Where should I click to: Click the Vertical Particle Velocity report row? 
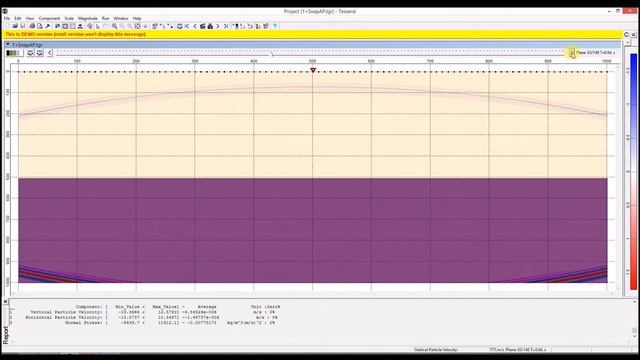click(x=153, y=312)
